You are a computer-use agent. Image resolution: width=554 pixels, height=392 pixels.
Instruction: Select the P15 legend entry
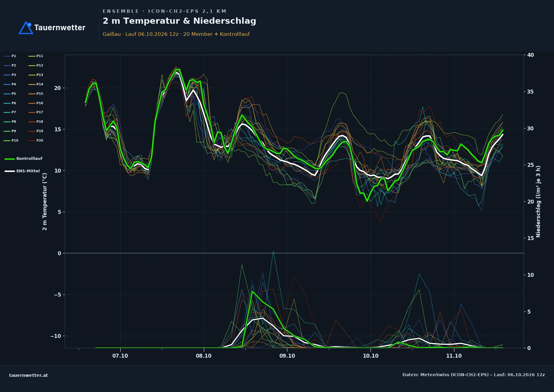click(36, 94)
